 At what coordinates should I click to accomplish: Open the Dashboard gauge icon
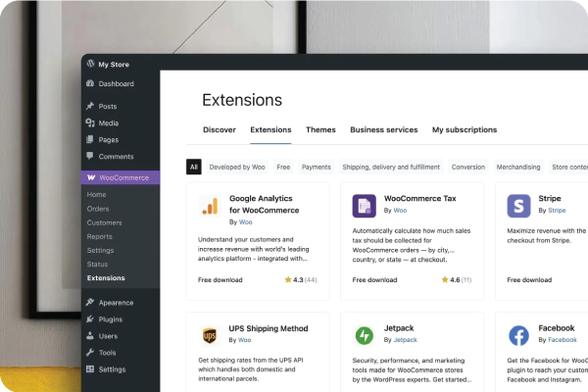point(90,83)
